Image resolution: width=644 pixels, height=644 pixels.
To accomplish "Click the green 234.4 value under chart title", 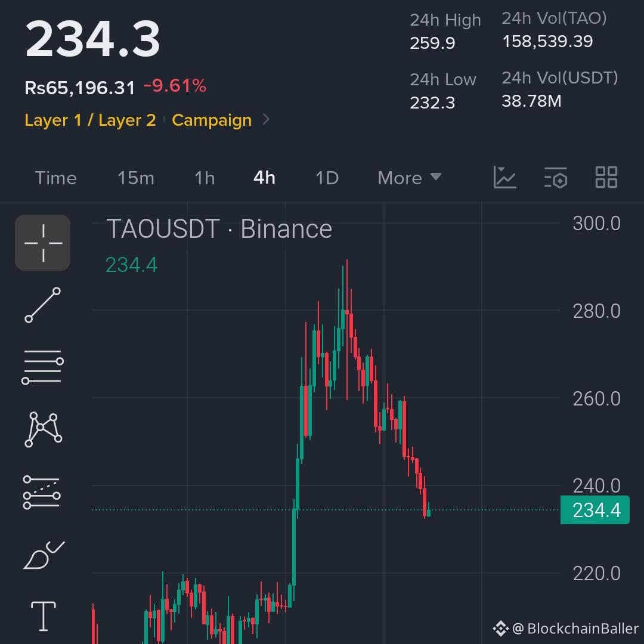I will pos(131,265).
